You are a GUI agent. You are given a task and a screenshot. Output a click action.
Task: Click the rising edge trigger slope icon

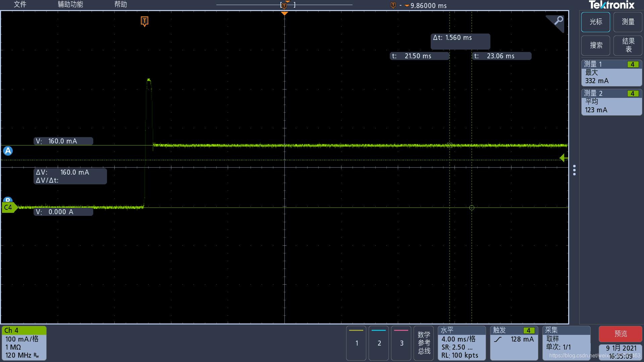pyautogui.click(x=498, y=339)
